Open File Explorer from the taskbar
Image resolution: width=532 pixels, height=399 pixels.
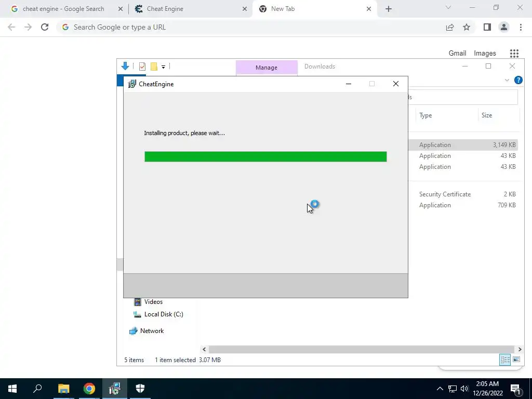(x=63, y=389)
